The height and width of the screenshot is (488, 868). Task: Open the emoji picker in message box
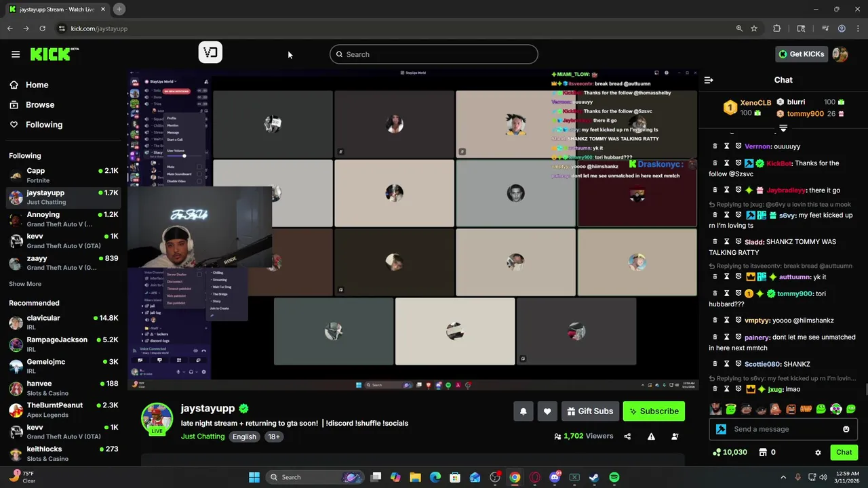846,429
